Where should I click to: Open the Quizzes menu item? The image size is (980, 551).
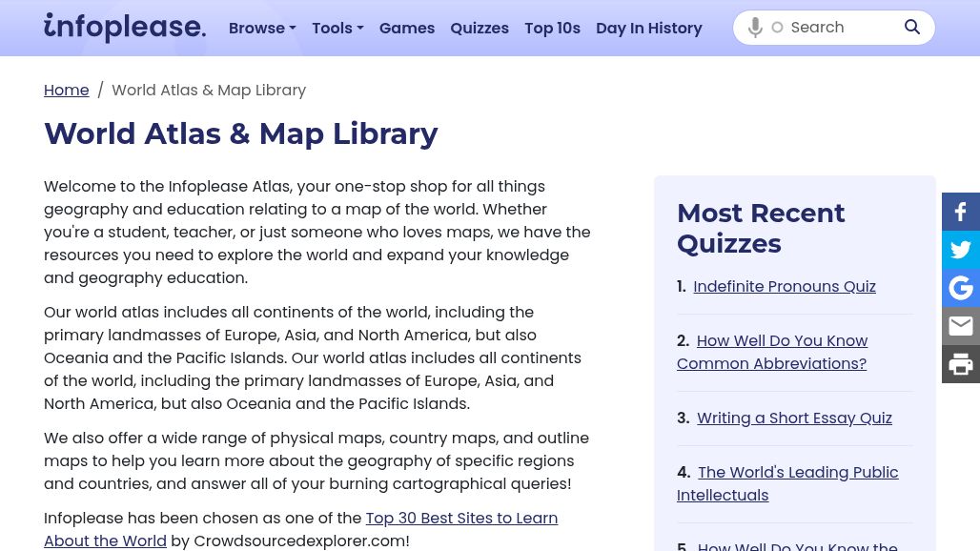point(480,28)
